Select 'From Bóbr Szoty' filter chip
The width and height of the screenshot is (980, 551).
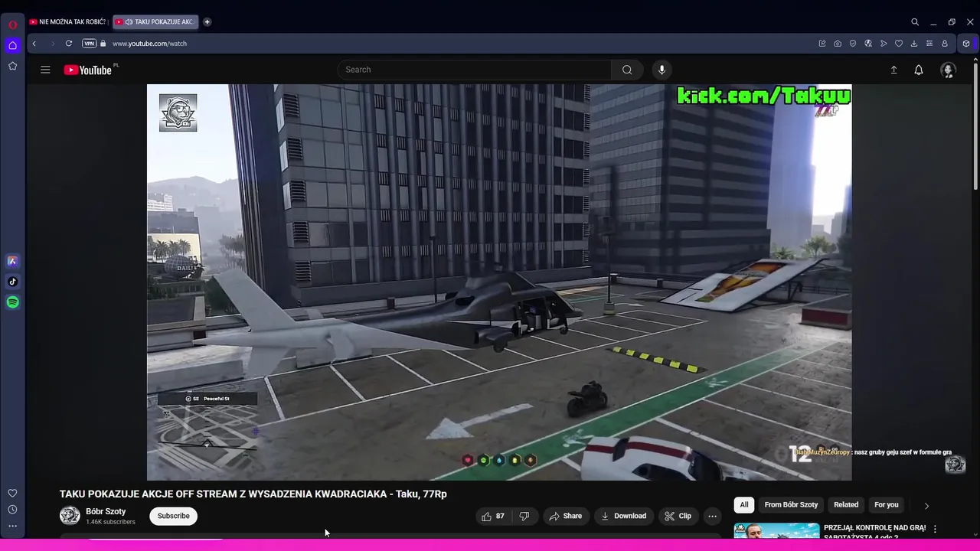click(791, 504)
